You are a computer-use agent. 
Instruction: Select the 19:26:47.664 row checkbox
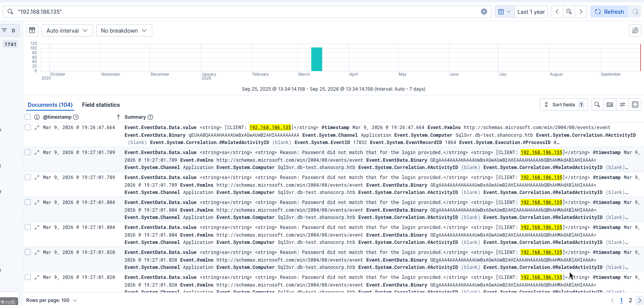(x=28, y=127)
